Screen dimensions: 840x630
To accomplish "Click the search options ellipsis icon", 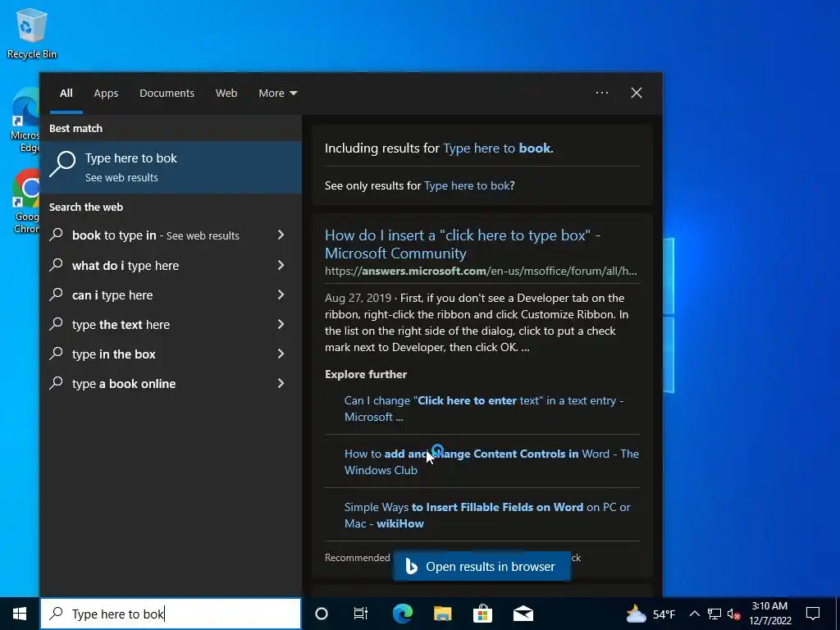I will click(x=601, y=93).
